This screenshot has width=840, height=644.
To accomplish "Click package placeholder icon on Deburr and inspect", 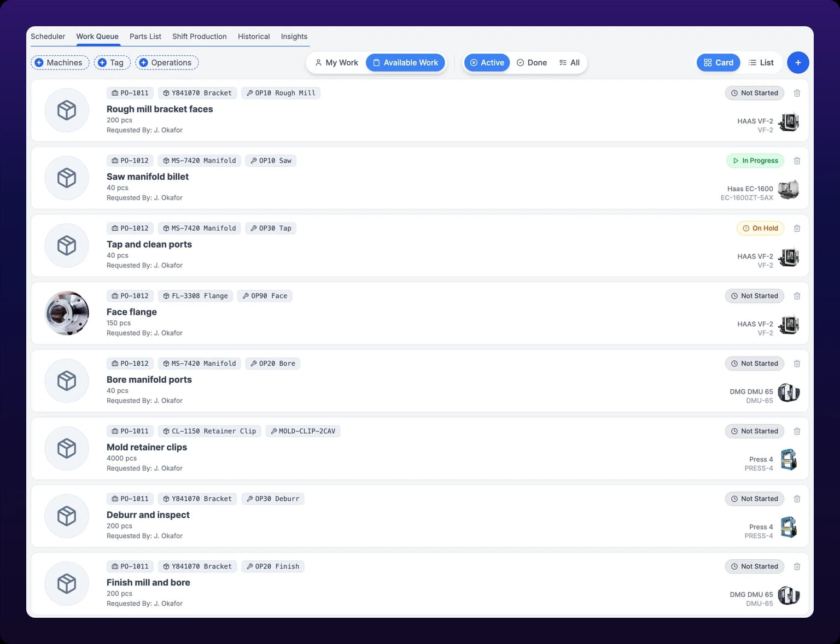I will click(67, 516).
